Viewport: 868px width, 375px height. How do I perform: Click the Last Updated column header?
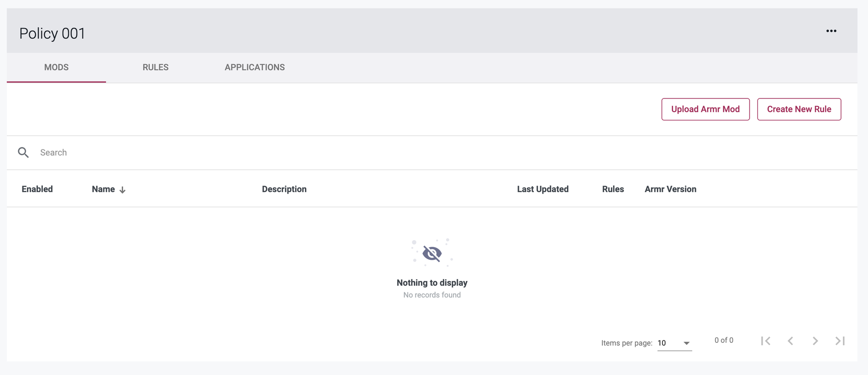click(x=543, y=189)
